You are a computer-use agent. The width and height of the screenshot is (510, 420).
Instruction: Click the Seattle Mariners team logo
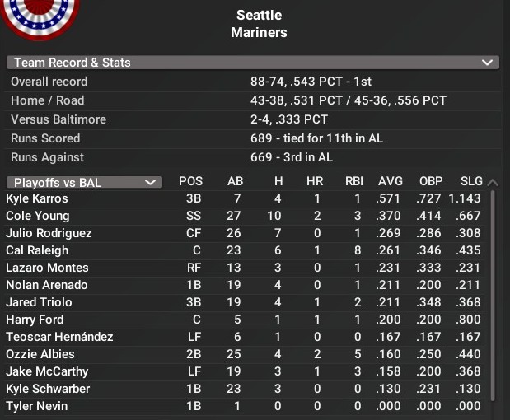coord(40,16)
